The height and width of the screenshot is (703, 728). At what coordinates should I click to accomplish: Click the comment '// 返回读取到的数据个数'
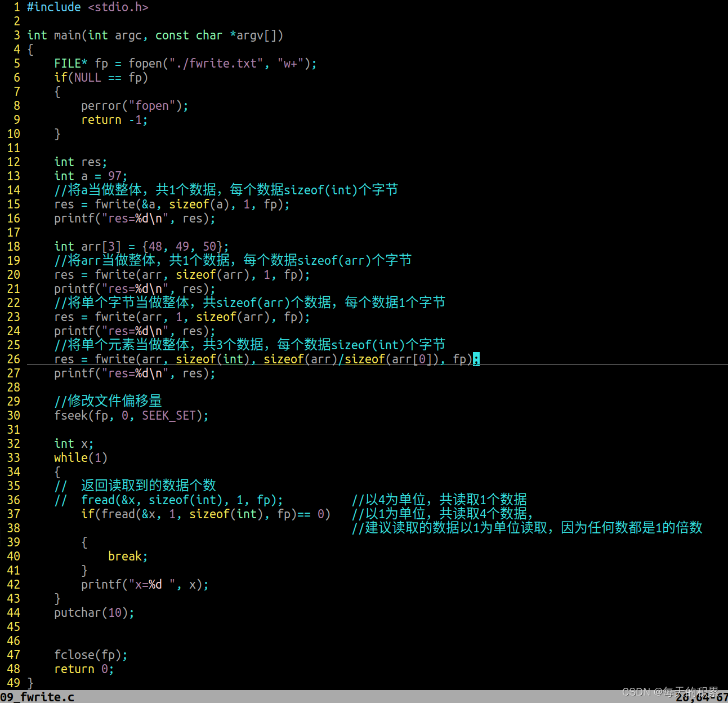(x=135, y=486)
